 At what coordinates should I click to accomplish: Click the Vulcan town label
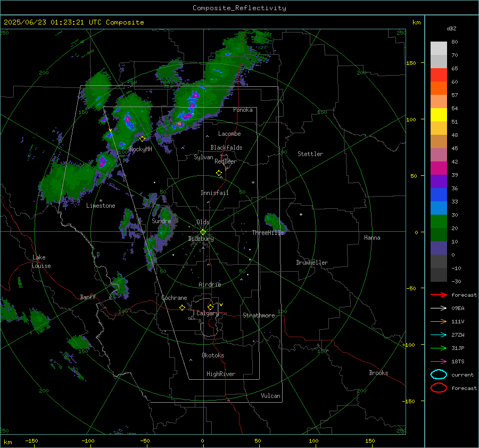pyautogui.click(x=270, y=396)
